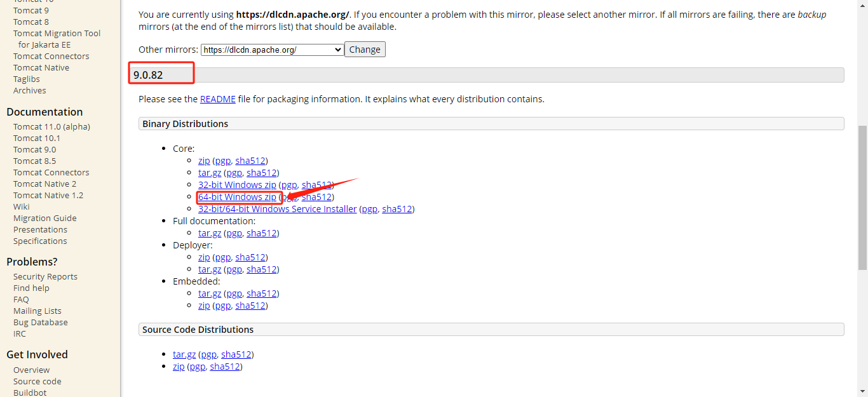Download the Source Code tar.gz
868x397 pixels.
tap(184, 354)
